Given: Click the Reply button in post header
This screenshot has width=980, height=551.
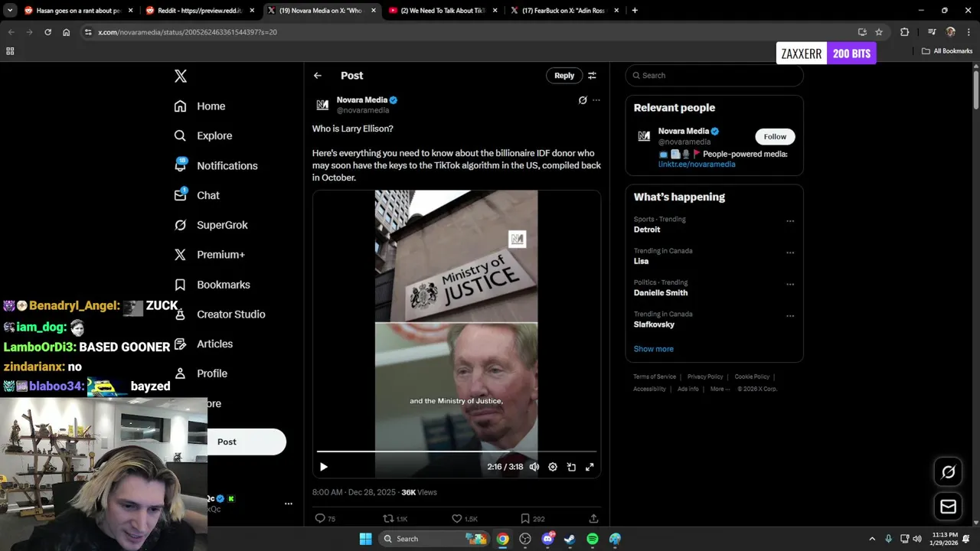Looking at the screenshot, I should click(x=564, y=75).
